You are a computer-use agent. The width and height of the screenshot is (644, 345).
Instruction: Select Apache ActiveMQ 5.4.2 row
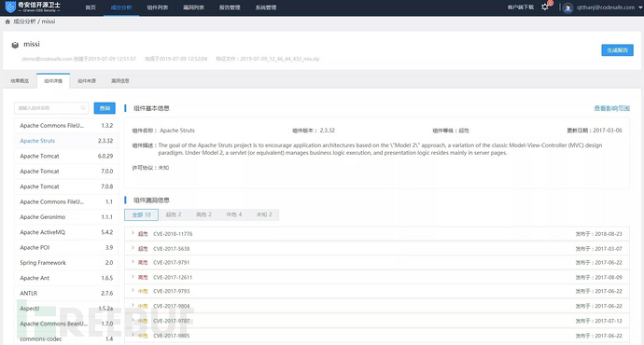(66, 232)
